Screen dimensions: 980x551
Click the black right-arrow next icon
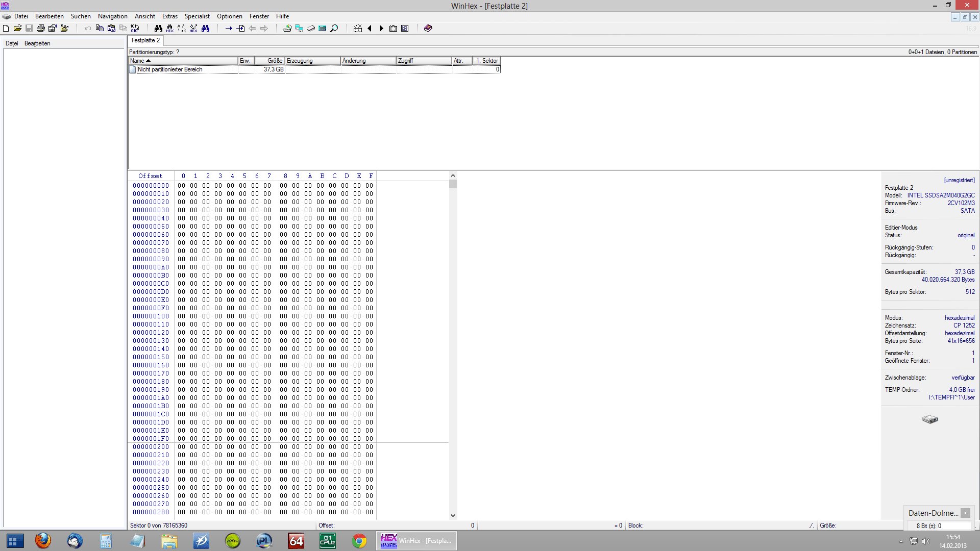click(x=381, y=29)
